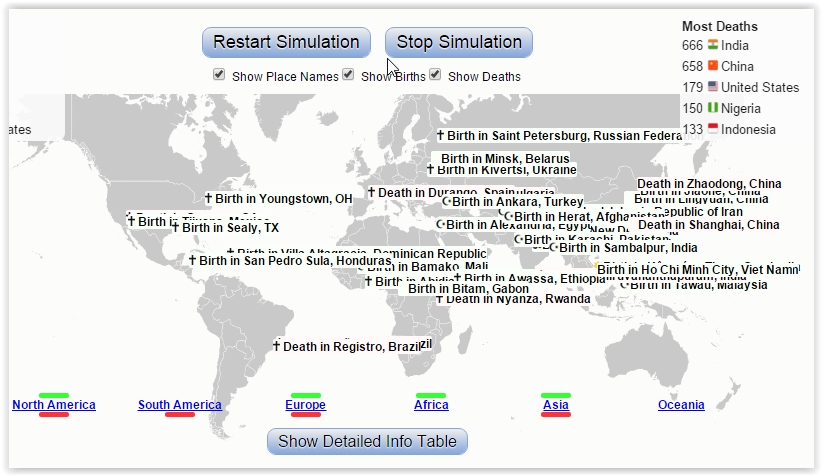Click the 'Birth in Minsk, Belarus' label

click(x=505, y=158)
